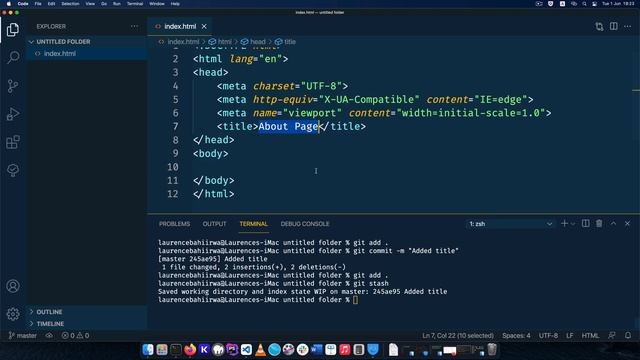Open the Go menu
Viewport: 640px width, 360px height.
104,4
